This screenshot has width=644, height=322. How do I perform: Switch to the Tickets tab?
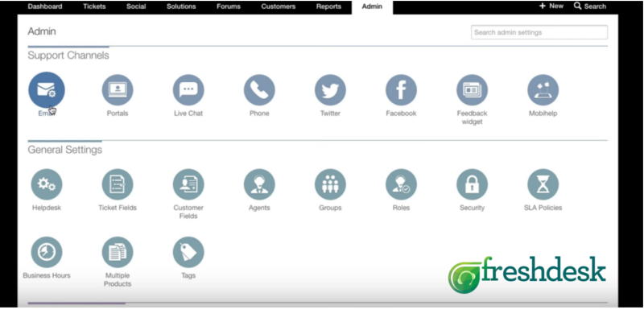pyautogui.click(x=93, y=6)
